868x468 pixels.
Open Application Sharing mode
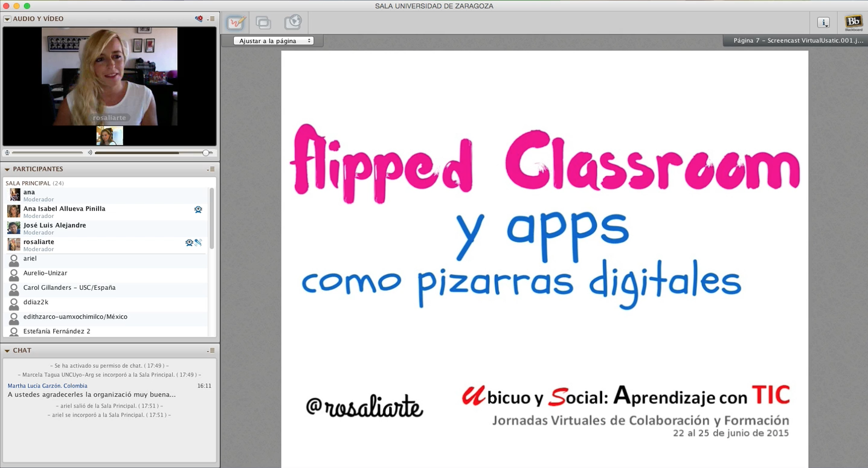[263, 23]
